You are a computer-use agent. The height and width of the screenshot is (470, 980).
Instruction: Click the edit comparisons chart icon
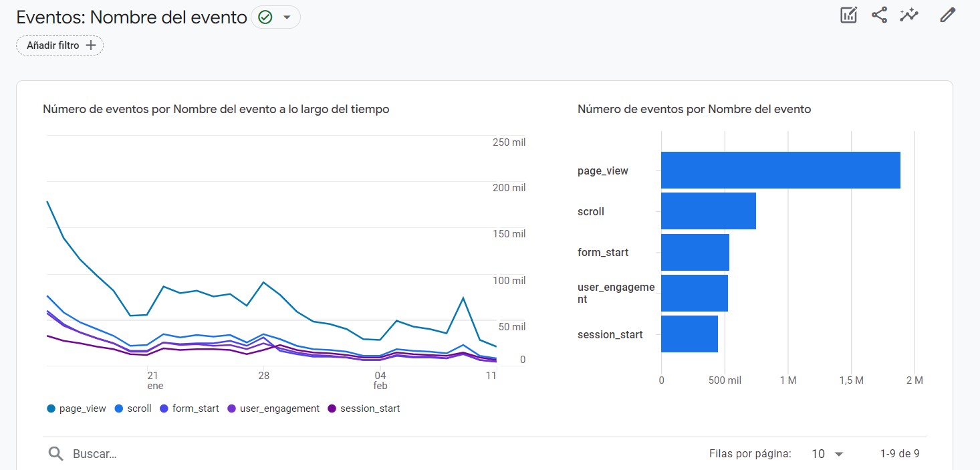click(x=848, y=15)
